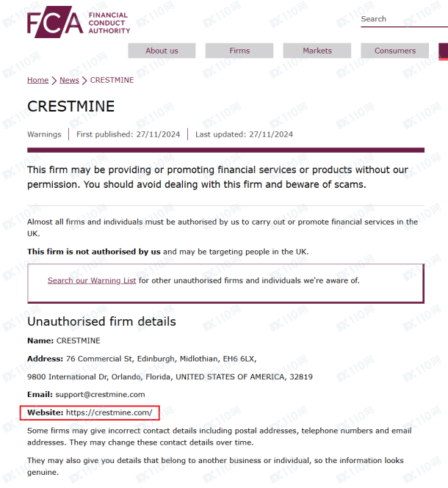
Task: Click the breadcrumb chevron after Home
Action: pyautogui.click(x=54, y=81)
